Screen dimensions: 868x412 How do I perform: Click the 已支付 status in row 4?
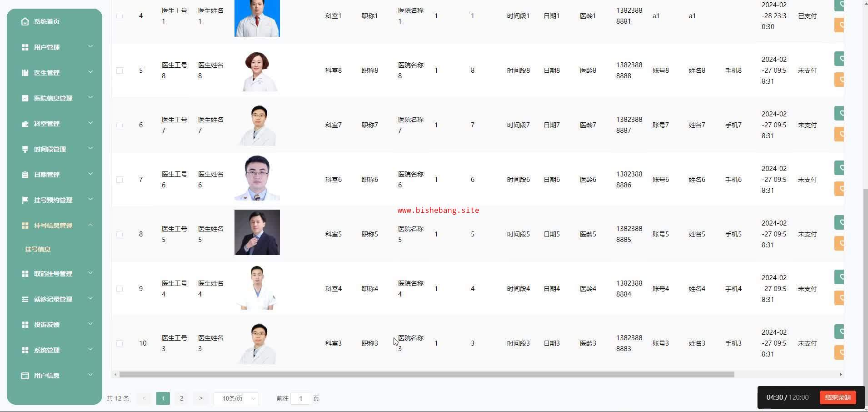(808, 16)
